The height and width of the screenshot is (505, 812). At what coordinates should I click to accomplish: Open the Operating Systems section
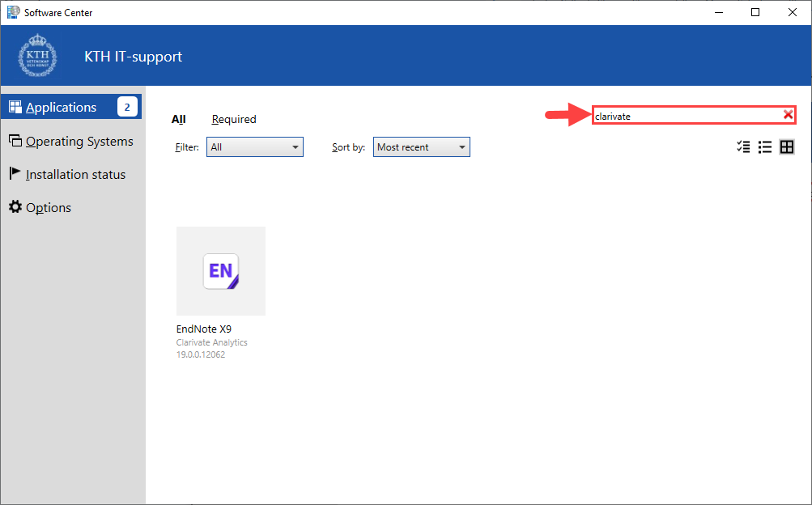click(x=79, y=142)
